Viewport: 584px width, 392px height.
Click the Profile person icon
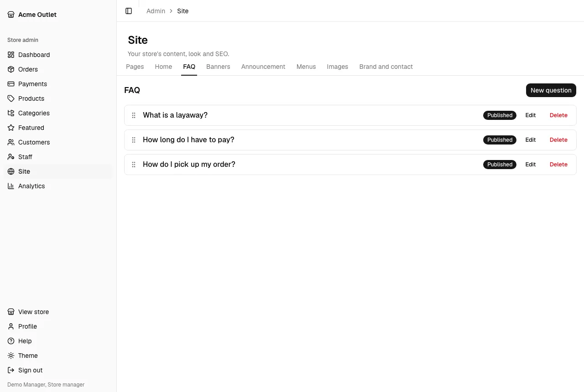coord(11,326)
